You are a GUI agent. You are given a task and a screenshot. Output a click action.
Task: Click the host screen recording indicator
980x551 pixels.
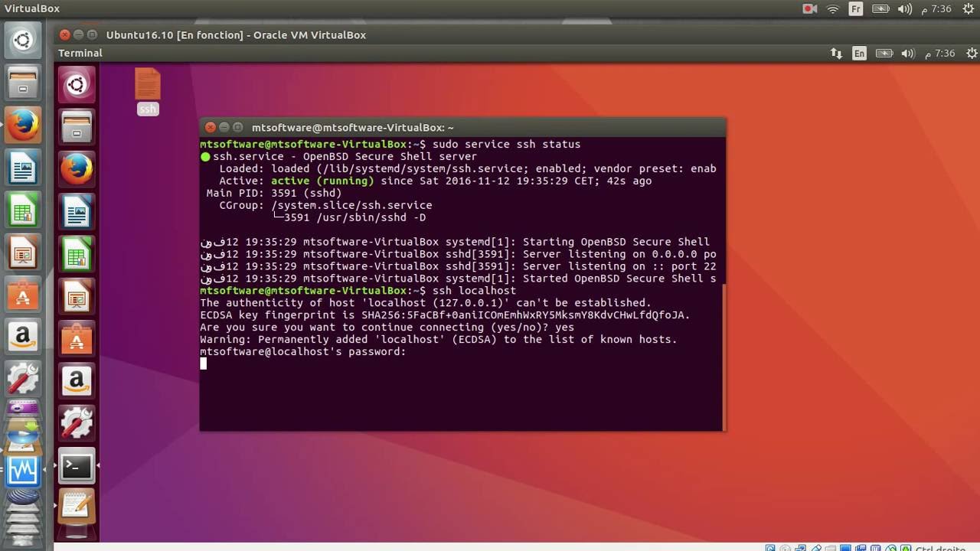point(810,9)
